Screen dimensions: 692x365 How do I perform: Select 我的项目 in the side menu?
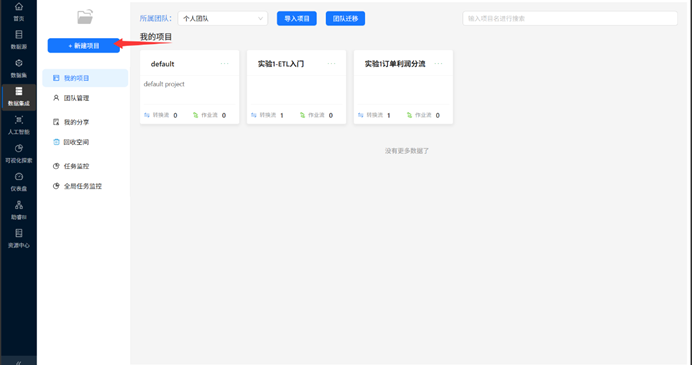tap(85, 78)
